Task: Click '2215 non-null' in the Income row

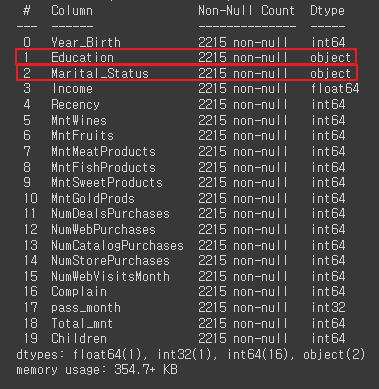Action: pyautogui.click(x=243, y=89)
